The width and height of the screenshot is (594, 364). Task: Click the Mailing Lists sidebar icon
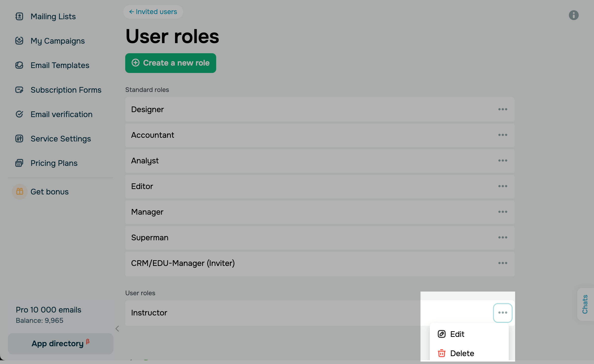(x=19, y=17)
